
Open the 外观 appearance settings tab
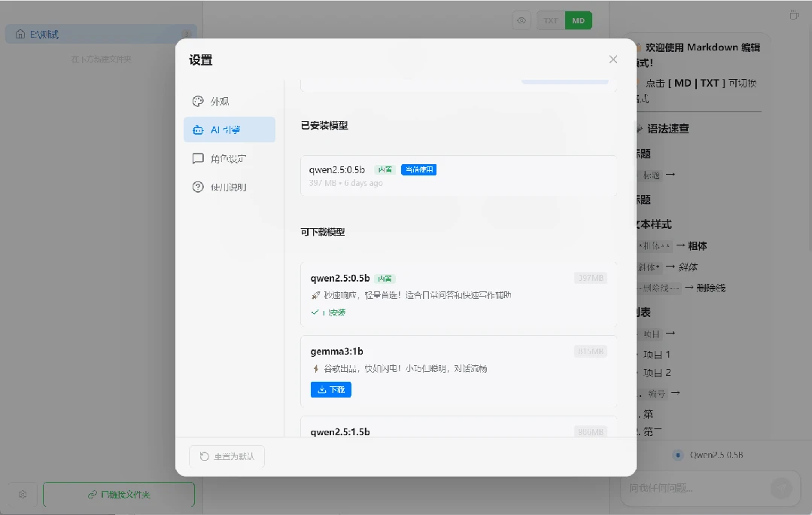click(x=230, y=101)
